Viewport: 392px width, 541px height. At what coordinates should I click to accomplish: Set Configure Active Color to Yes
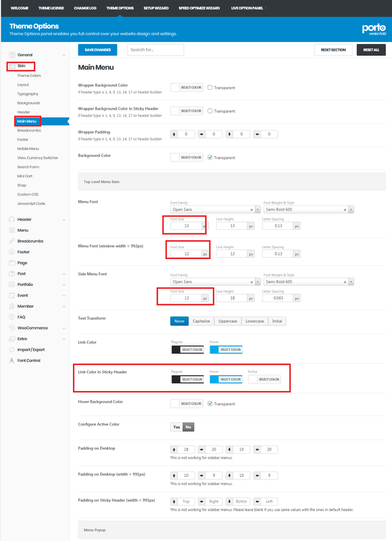176,427
